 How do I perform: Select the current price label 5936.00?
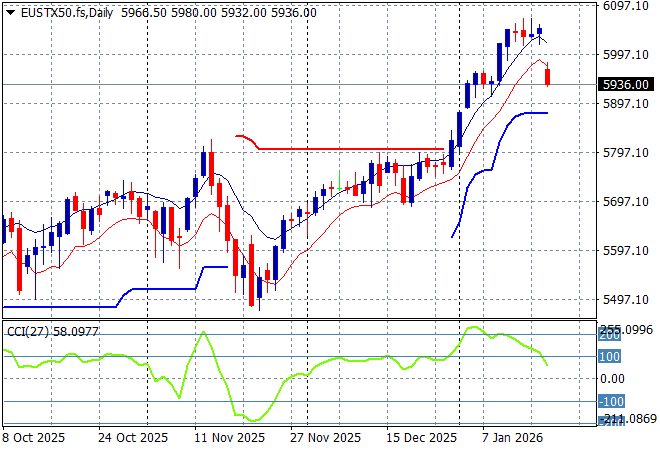coord(626,85)
